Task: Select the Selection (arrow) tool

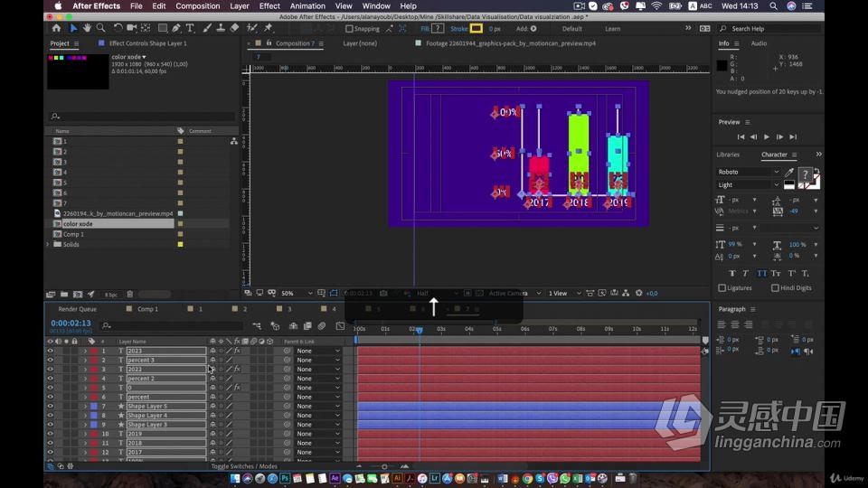Action: [73, 28]
